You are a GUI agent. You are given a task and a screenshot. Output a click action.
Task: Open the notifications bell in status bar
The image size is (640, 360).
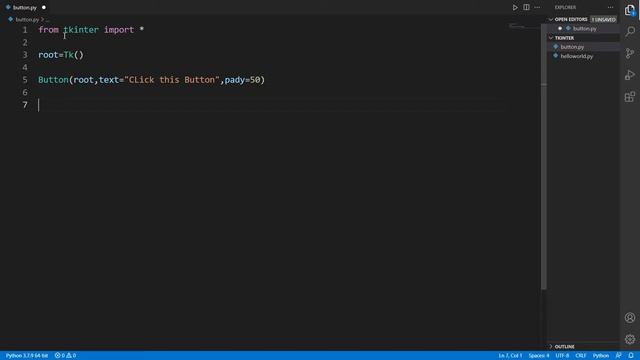[631, 356]
